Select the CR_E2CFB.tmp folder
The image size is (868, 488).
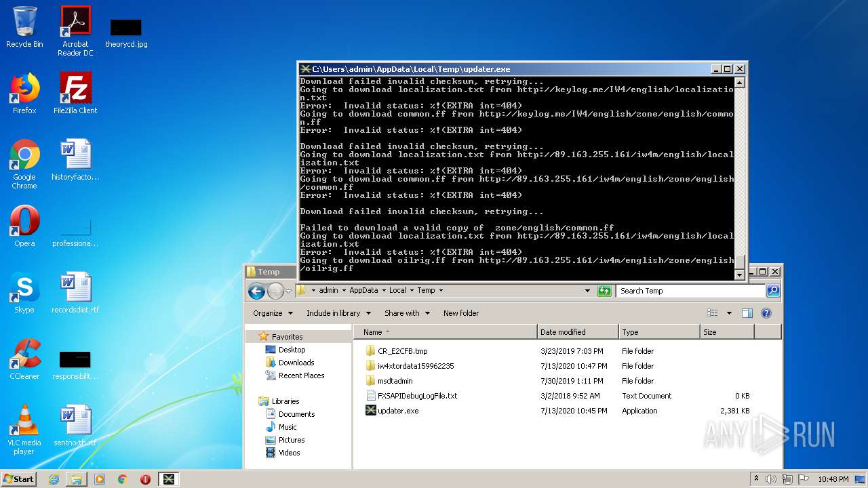tap(402, 351)
